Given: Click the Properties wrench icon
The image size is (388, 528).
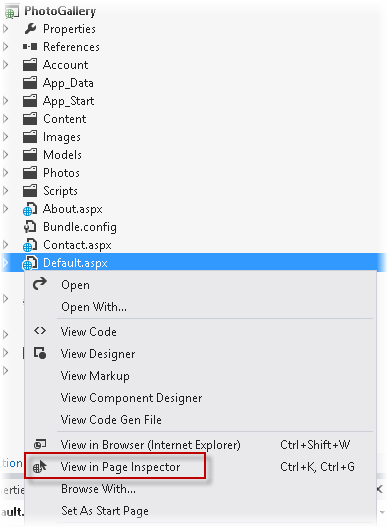Looking at the screenshot, I should tap(30, 29).
